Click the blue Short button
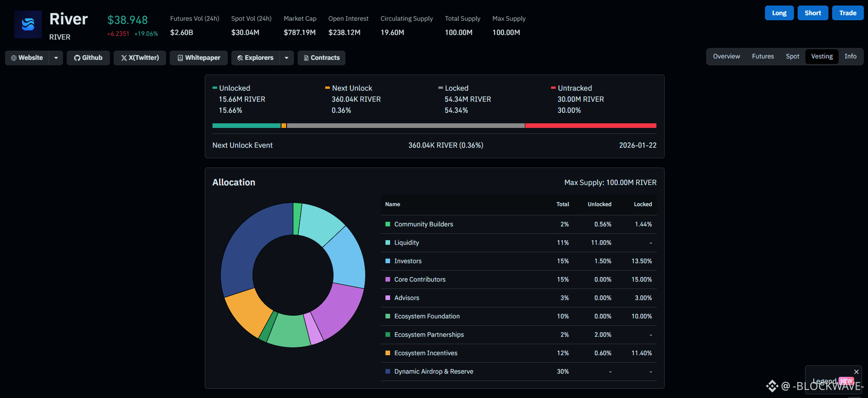Image resolution: width=868 pixels, height=398 pixels. point(813,13)
